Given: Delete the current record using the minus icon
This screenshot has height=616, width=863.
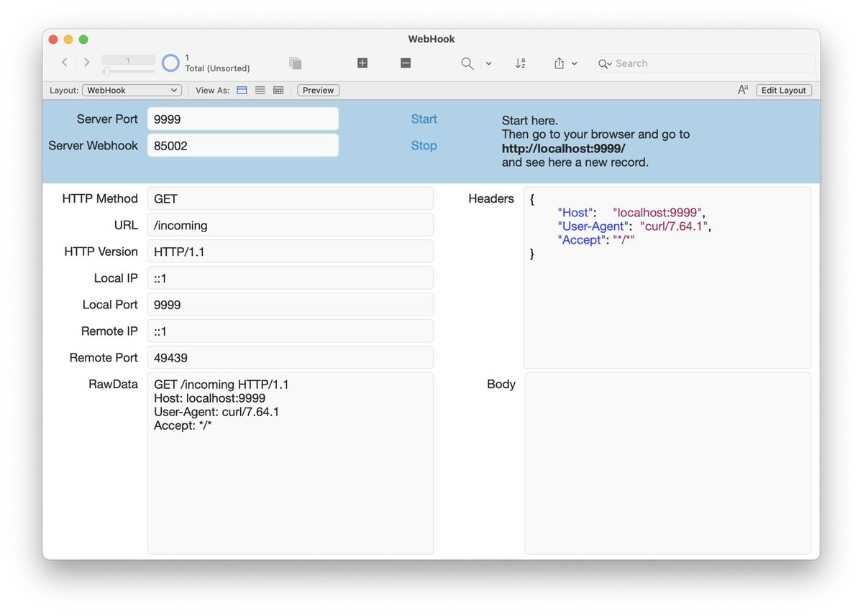Looking at the screenshot, I should [405, 63].
